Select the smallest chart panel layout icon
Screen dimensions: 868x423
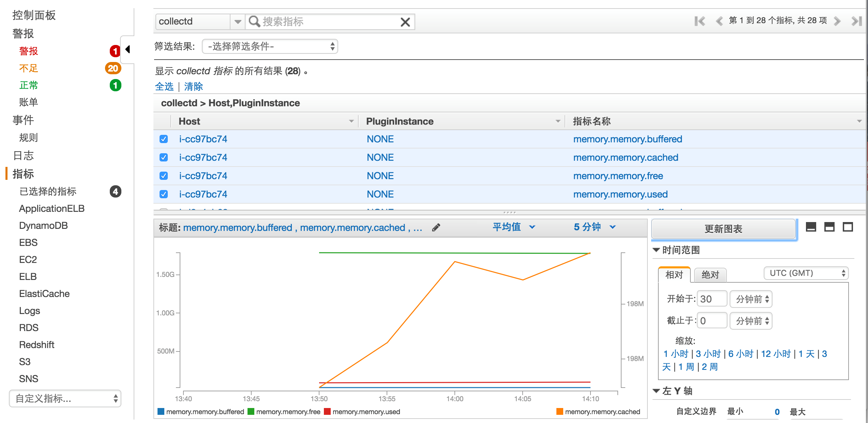[811, 227]
